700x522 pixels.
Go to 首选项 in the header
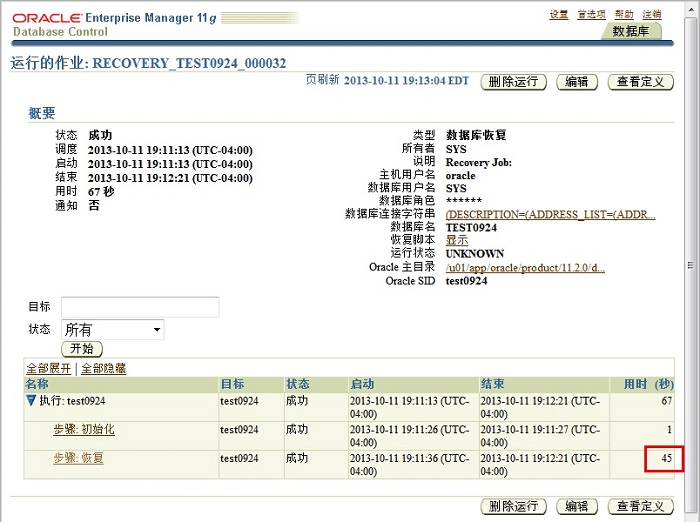pyautogui.click(x=591, y=14)
